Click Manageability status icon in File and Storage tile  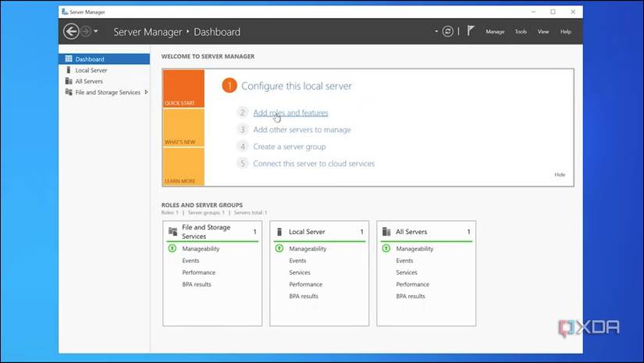coord(173,248)
